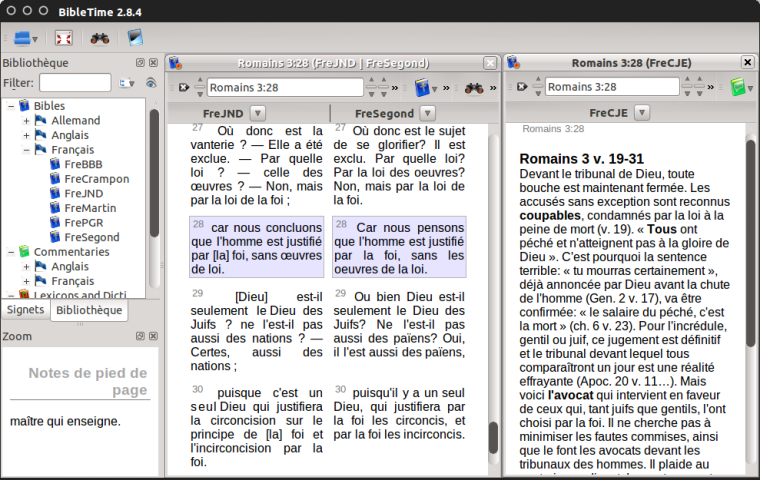This screenshot has height=480, width=760.
Task: Collapse the Français node under Bibles
Action: (x=26, y=150)
